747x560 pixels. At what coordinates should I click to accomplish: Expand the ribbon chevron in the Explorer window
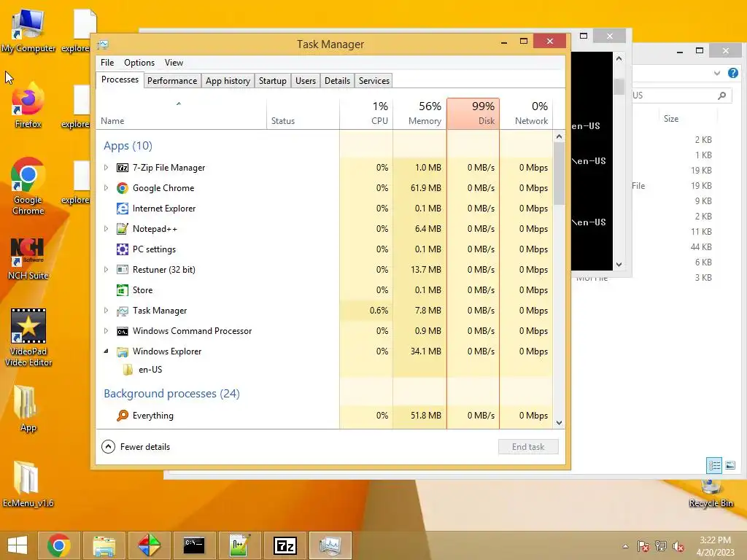pos(716,73)
